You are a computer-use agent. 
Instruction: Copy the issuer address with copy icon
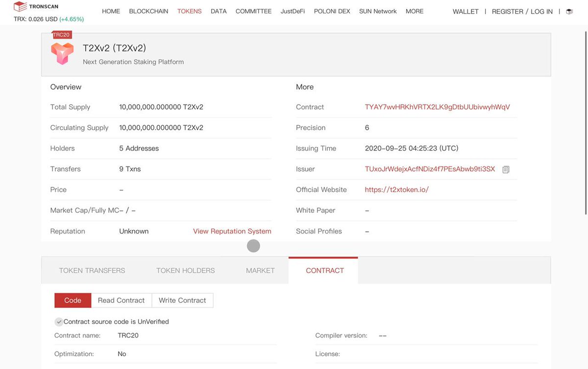(506, 169)
